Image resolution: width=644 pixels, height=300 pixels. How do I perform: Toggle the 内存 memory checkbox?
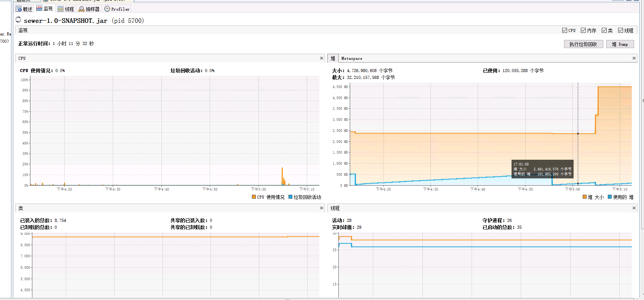(x=583, y=30)
